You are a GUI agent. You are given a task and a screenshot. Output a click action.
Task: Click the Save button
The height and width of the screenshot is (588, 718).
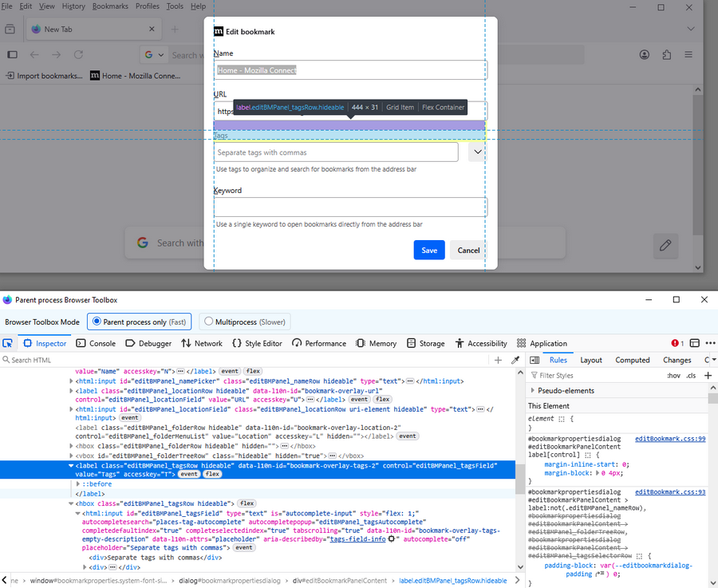[429, 250]
